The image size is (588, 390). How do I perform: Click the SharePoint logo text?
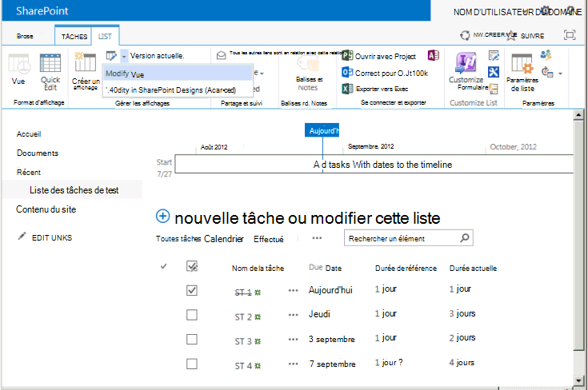pyautogui.click(x=42, y=11)
